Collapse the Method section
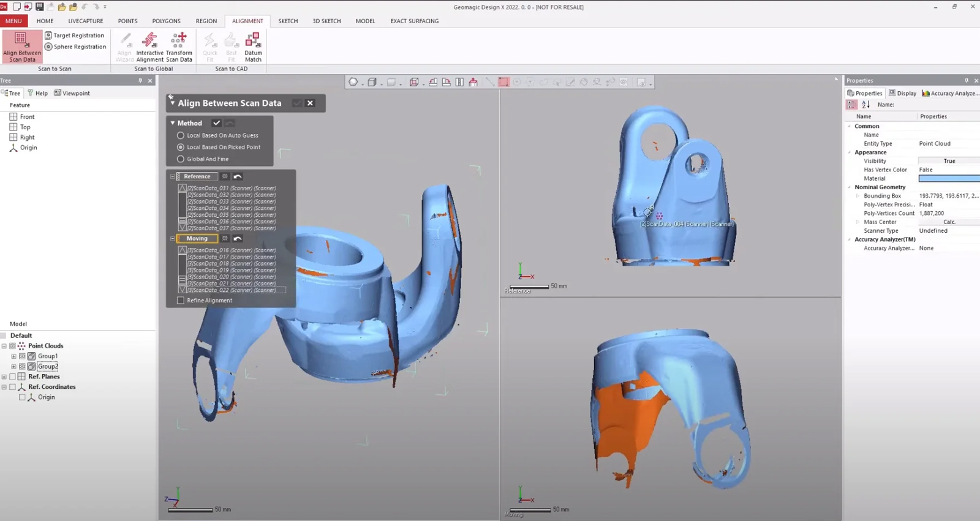 coord(173,123)
